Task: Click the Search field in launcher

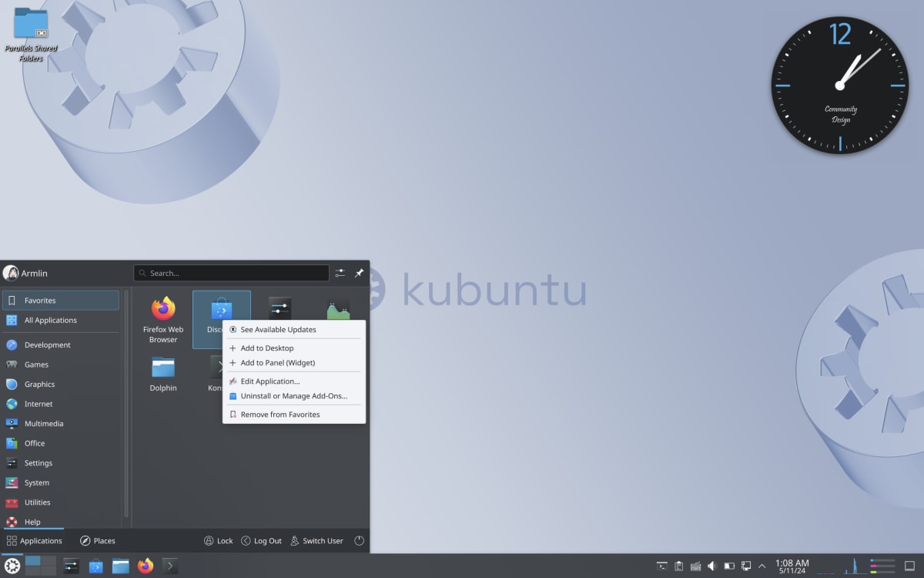Action: point(231,273)
